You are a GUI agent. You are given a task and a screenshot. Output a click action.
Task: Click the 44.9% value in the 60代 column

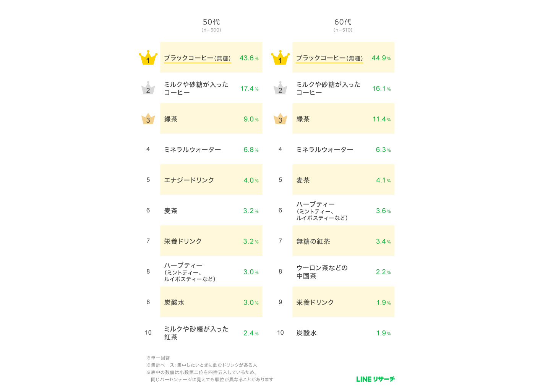point(381,58)
